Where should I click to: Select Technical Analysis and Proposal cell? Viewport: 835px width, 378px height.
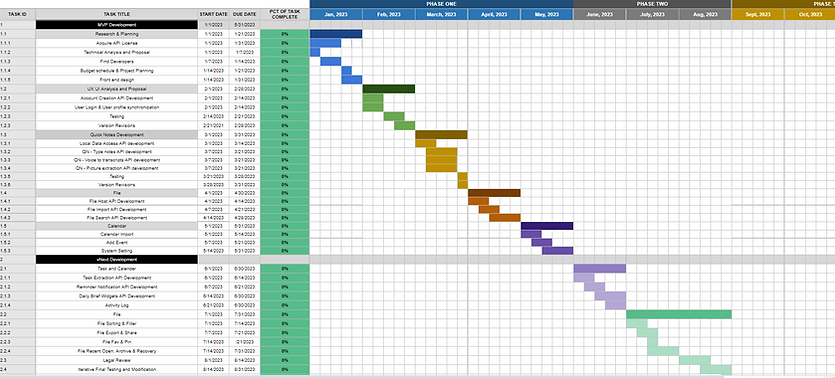click(117, 52)
